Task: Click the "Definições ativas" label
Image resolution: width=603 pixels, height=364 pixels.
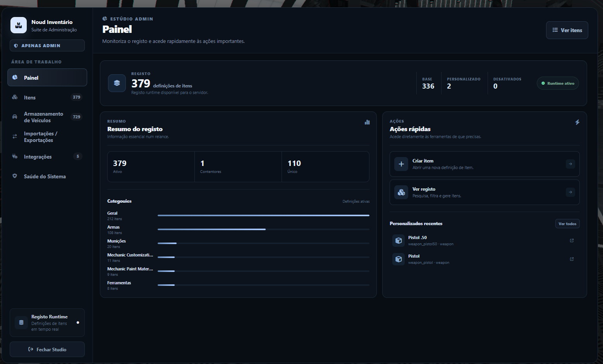Action: click(356, 202)
